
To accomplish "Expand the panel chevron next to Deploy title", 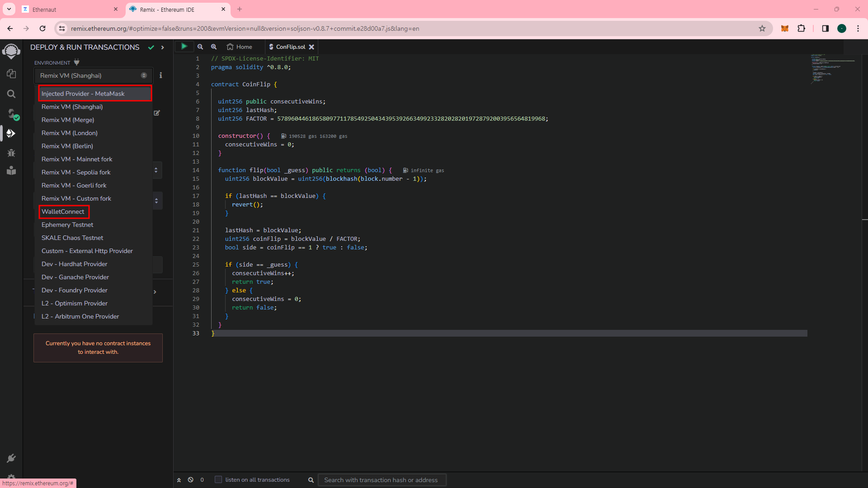I will (162, 47).
